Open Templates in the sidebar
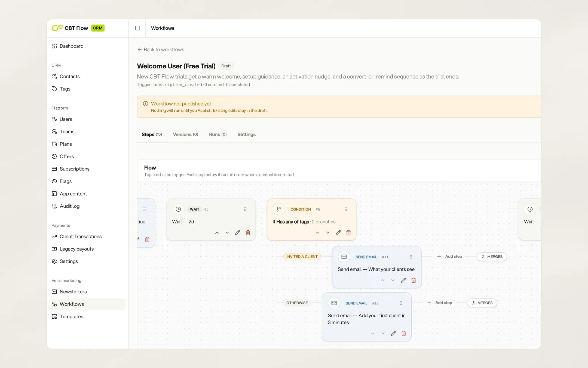Screen dimensions: 588x368 coord(87,316)
